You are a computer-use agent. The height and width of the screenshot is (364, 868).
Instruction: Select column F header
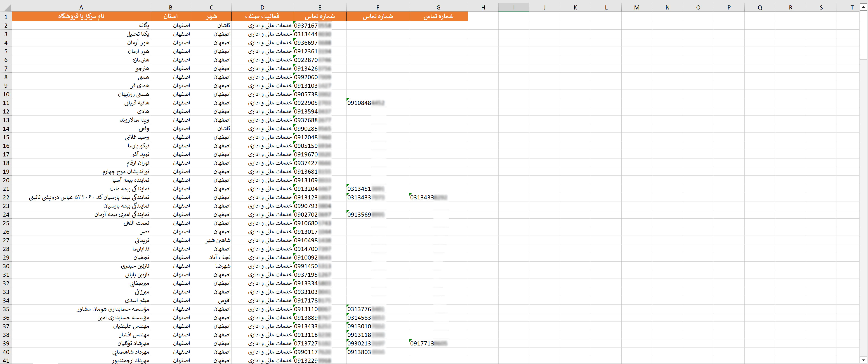tap(378, 7)
